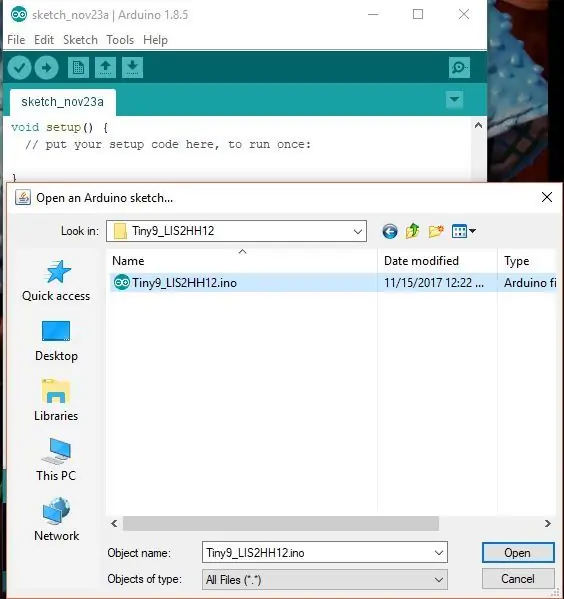Sort by the Type column header

pos(527,261)
